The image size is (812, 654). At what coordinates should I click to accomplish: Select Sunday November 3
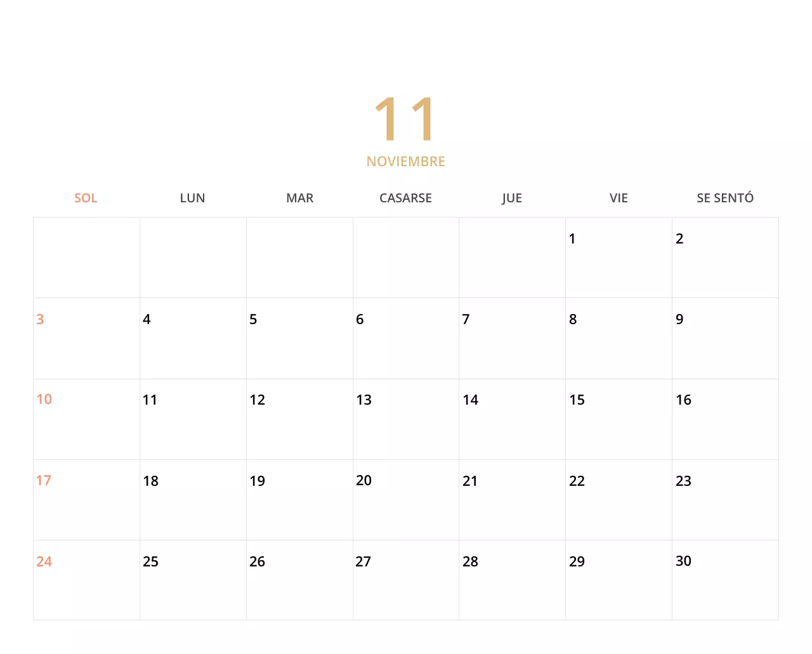click(40, 319)
